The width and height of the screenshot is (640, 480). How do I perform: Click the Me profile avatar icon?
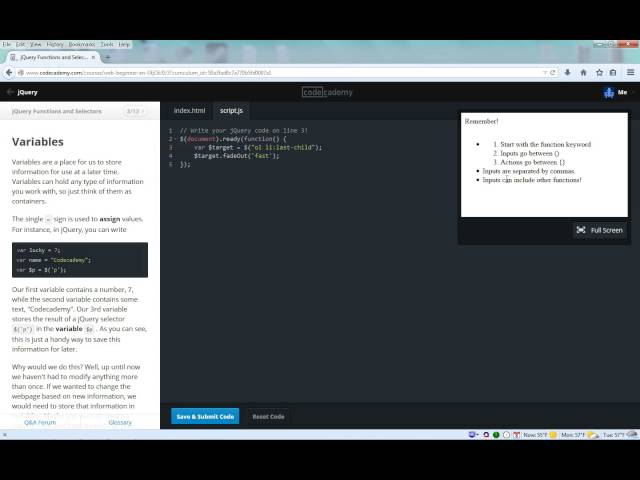coord(609,93)
